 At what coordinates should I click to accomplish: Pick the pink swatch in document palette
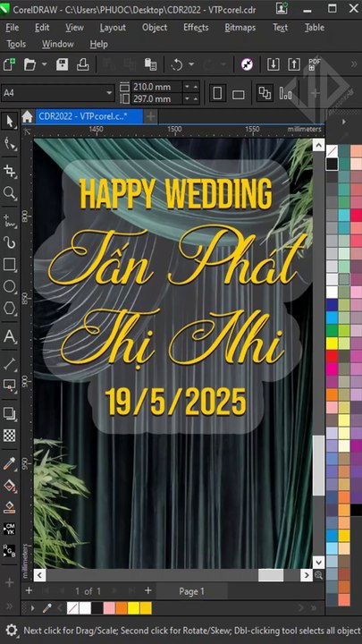[109, 608]
